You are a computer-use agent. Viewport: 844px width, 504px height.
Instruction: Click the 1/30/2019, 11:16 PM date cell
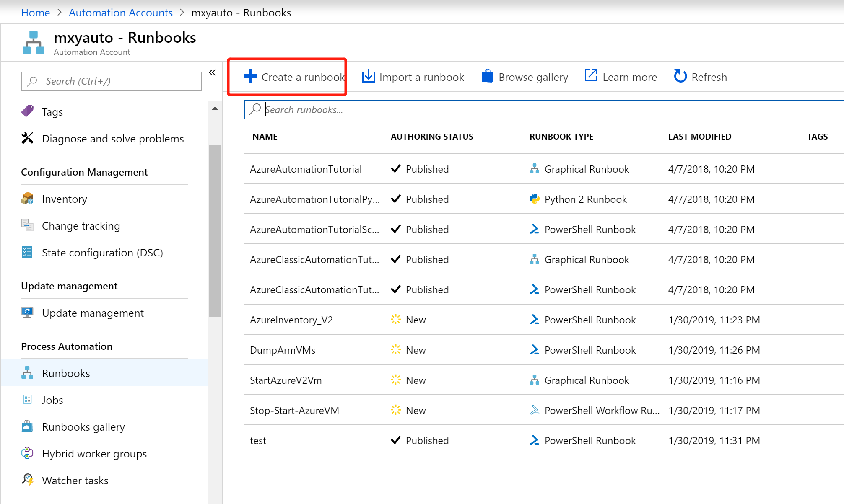[714, 380]
